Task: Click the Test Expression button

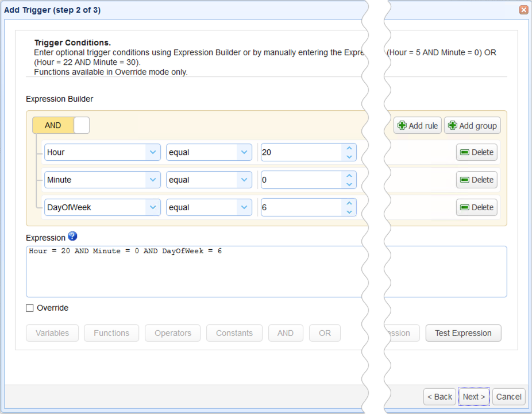Action: [x=463, y=333]
